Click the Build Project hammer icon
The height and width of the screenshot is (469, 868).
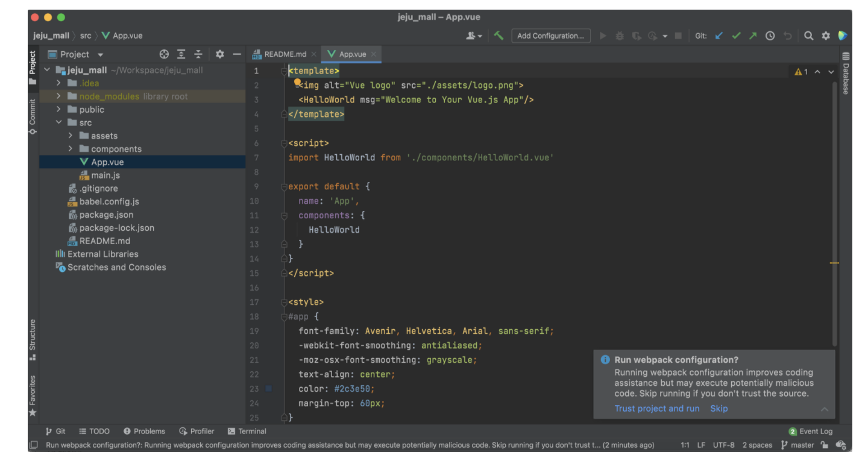(x=498, y=36)
